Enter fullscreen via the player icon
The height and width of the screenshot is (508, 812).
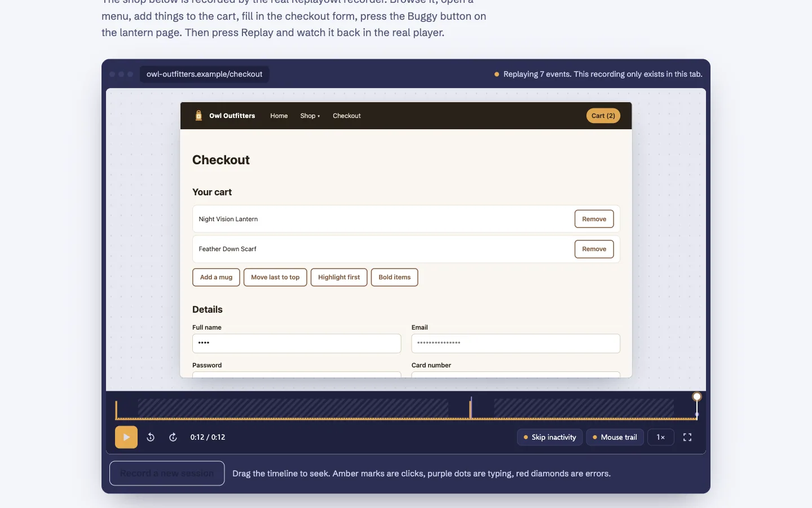pos(687,437)
